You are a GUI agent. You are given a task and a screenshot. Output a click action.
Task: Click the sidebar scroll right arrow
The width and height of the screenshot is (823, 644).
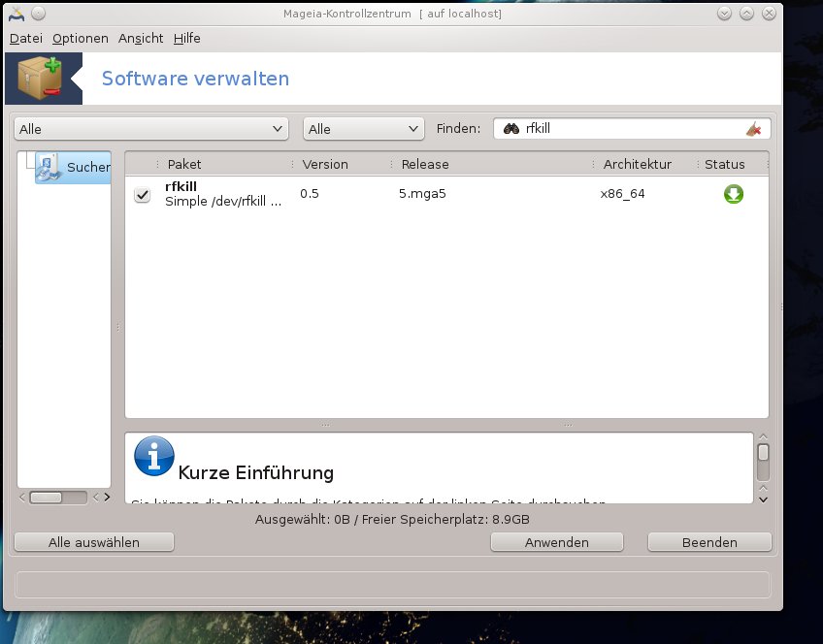point(107,498)
